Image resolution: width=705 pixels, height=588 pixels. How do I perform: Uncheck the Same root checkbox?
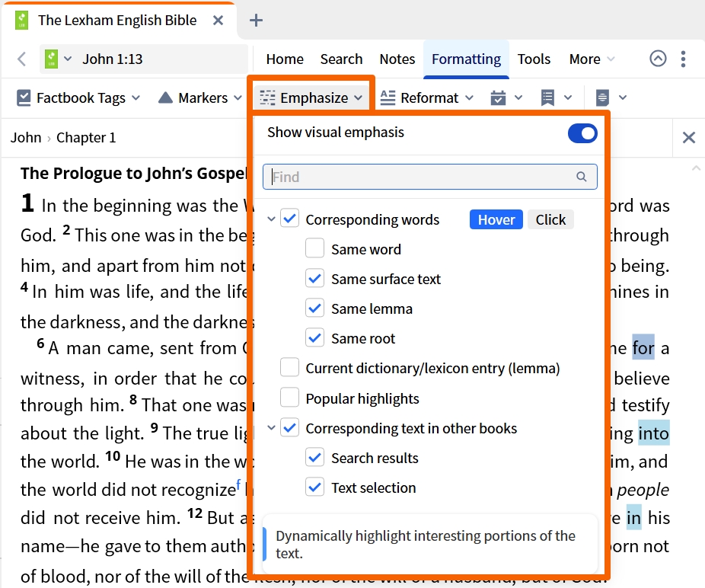(x=314, y=338)
